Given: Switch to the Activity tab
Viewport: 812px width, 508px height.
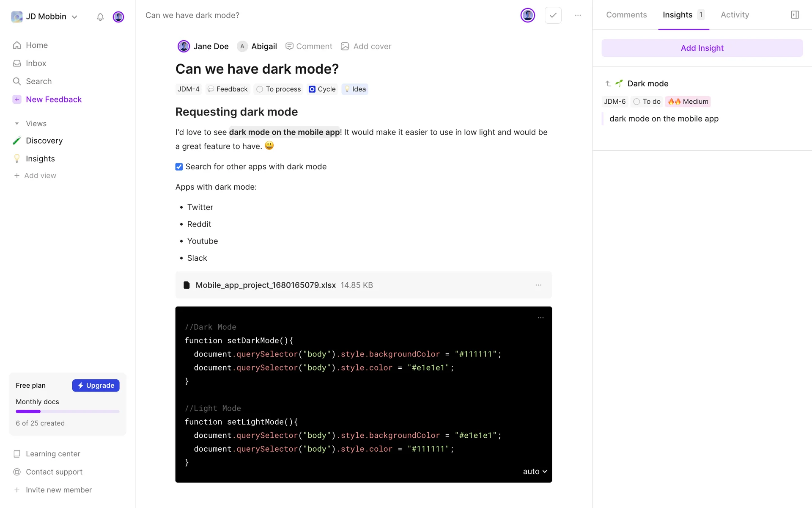Looking at the screenshot, I should pos(735,15).
